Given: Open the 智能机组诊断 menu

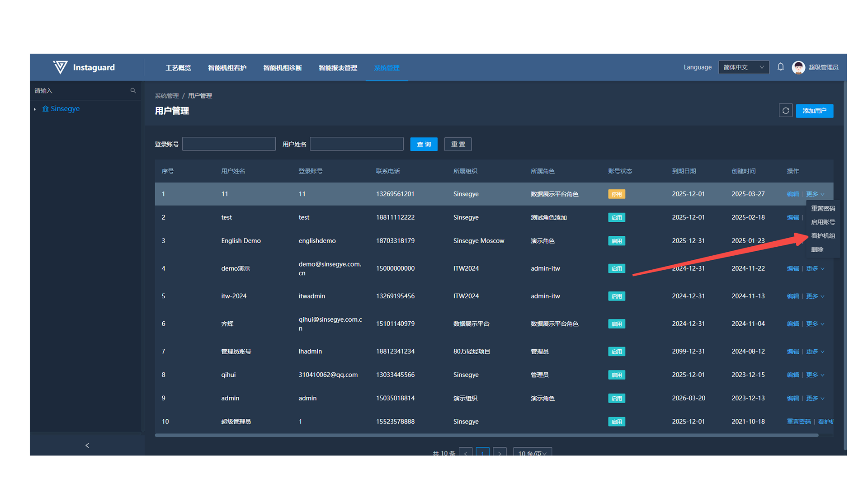Looking at the screenshot, I should point(283,68).
